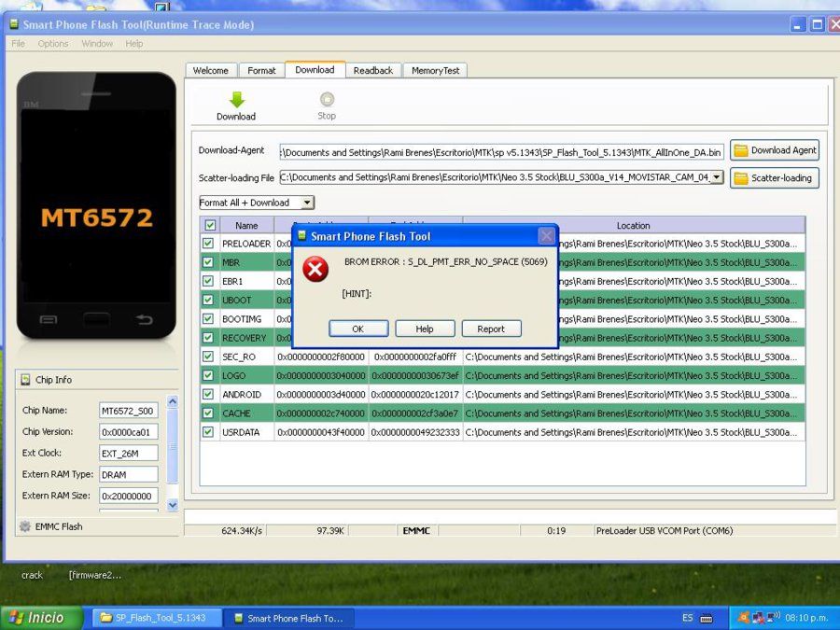
Task: Click the EMMC Flash gear icon
Action: [x=25, y=526]
